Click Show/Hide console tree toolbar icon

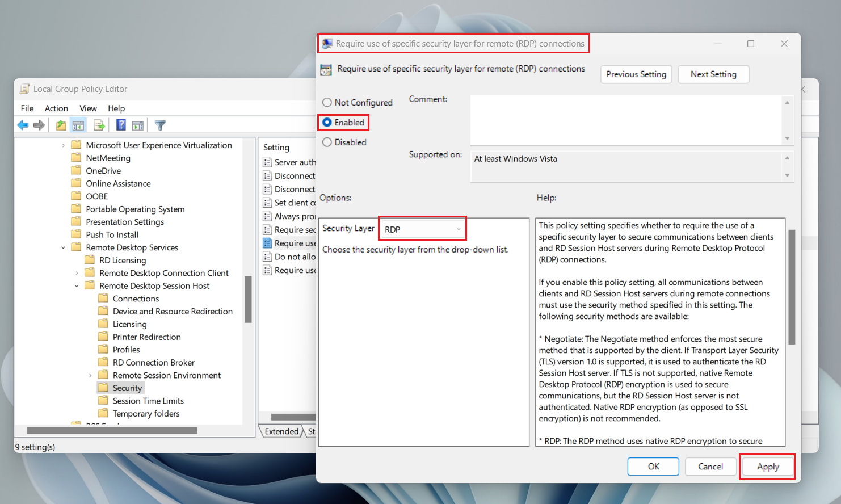click(x=78, y=125)
